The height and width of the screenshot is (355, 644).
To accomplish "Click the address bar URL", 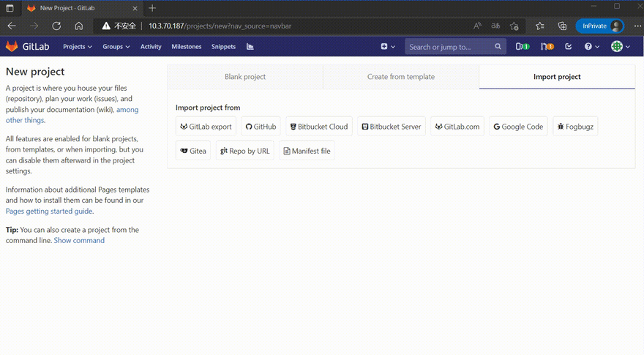I will pyautogui.click(x=220, y=26).
